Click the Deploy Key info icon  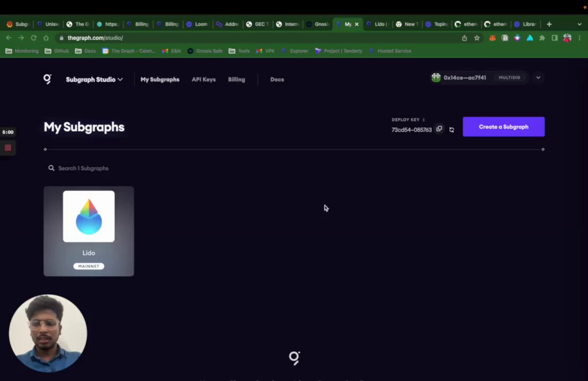click(x=424, y=120)
